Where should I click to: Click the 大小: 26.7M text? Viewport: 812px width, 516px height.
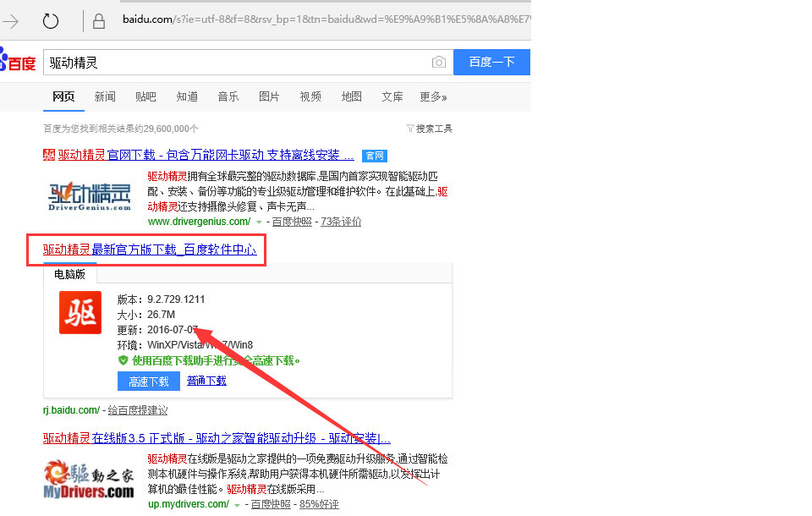click(x=146, y=315)
